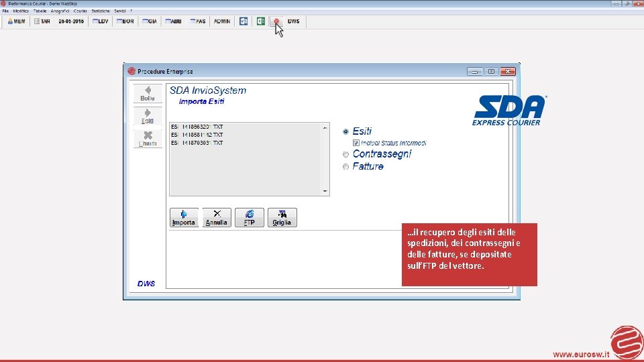This screenshot has width=644, height=362.
Task: Click the Performance Courier app icon
Action: click(3, 3)
